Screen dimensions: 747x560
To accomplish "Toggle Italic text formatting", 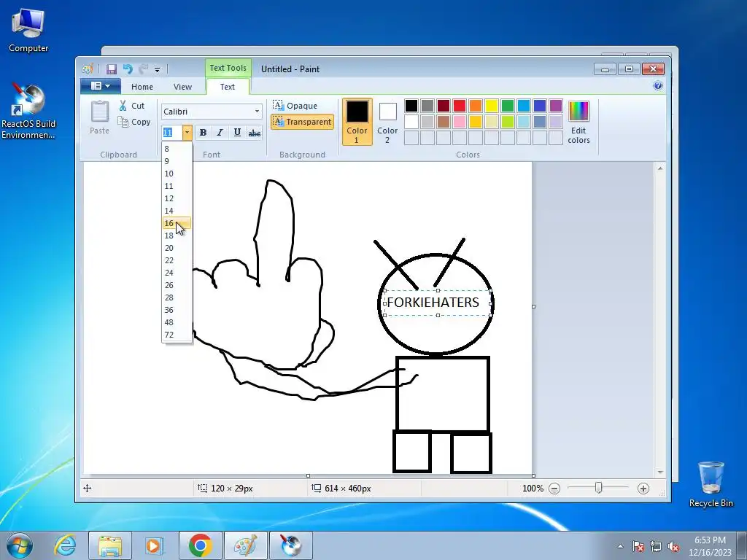I will click(220, 133).
